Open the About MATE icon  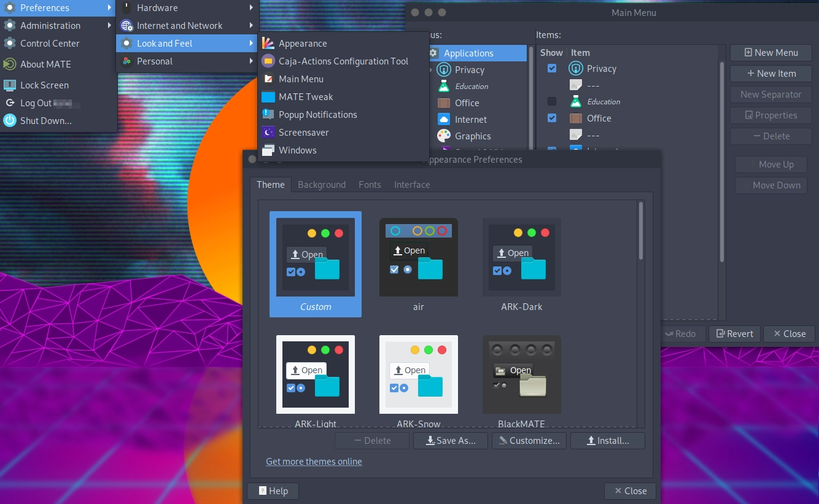pos(9,64)
